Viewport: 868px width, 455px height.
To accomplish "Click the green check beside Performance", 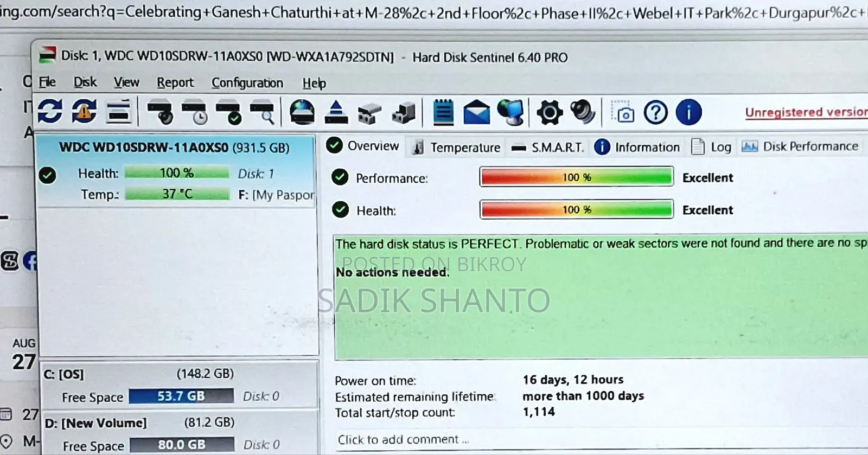I will 340,177.
